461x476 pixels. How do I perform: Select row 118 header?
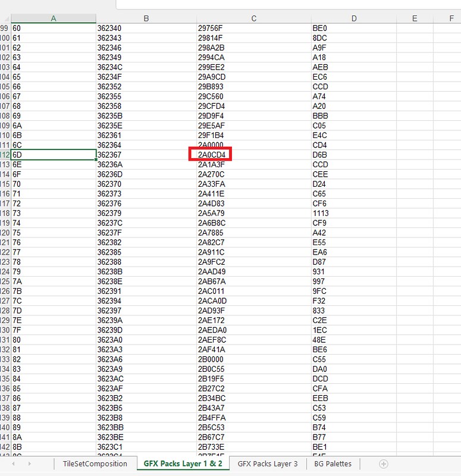coord(5,213)
